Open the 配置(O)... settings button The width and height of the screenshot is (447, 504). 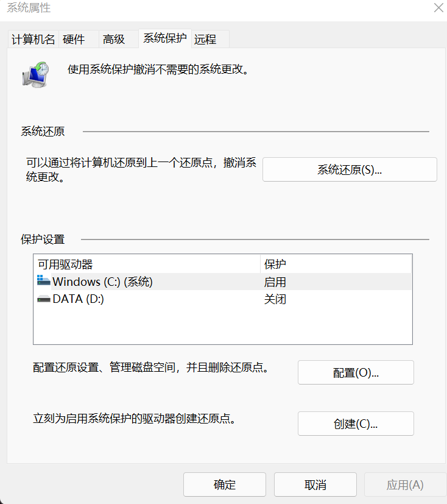click(x=356, y=373)
